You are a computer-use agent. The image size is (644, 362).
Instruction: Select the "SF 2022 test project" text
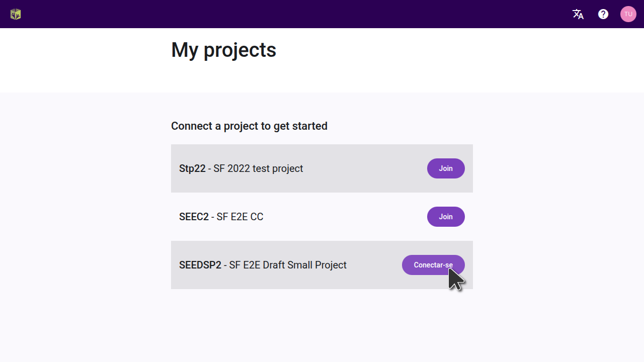pyautogui.click(x=258, y=168)
